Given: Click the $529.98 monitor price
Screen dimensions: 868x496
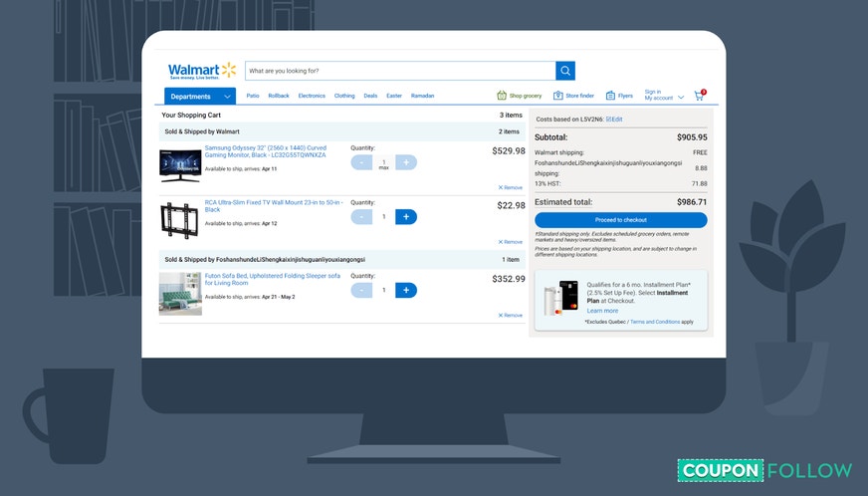Looking at the screenshot, I should 509,150.
